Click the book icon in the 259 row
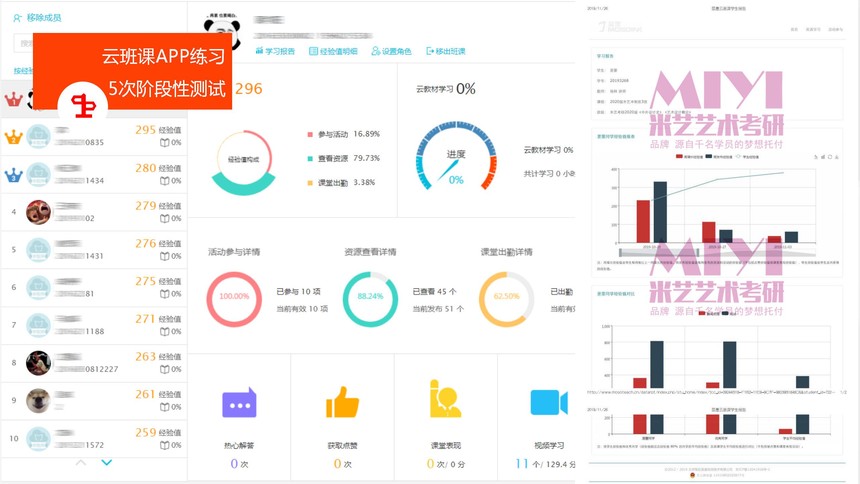This screenshot has height=484, width=860. pos(165,445)
